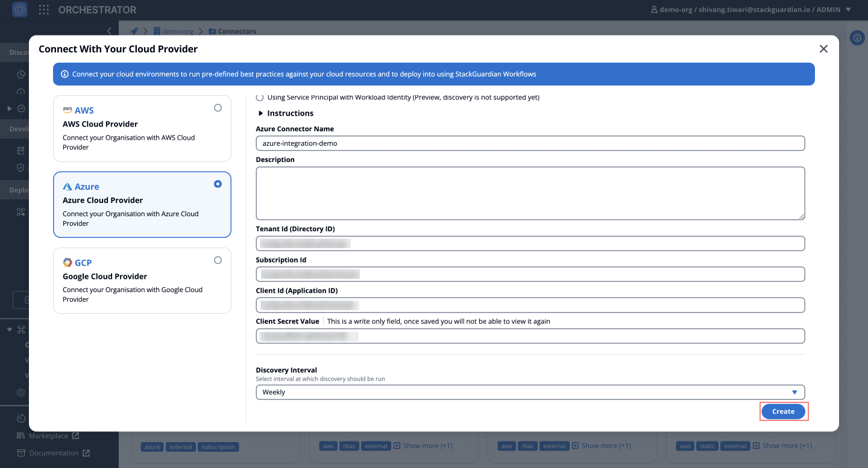Click the sidebar collapse chevron
This screenshot has height=468, width=868.
click(x=110, y=31)
